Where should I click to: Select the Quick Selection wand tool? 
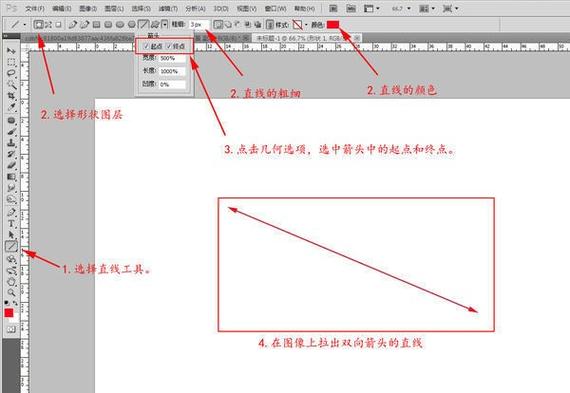click(11, 85)
